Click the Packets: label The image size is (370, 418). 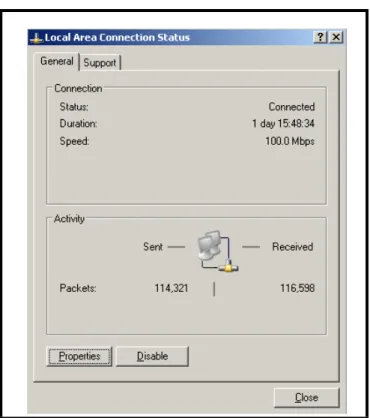(78, 288)
